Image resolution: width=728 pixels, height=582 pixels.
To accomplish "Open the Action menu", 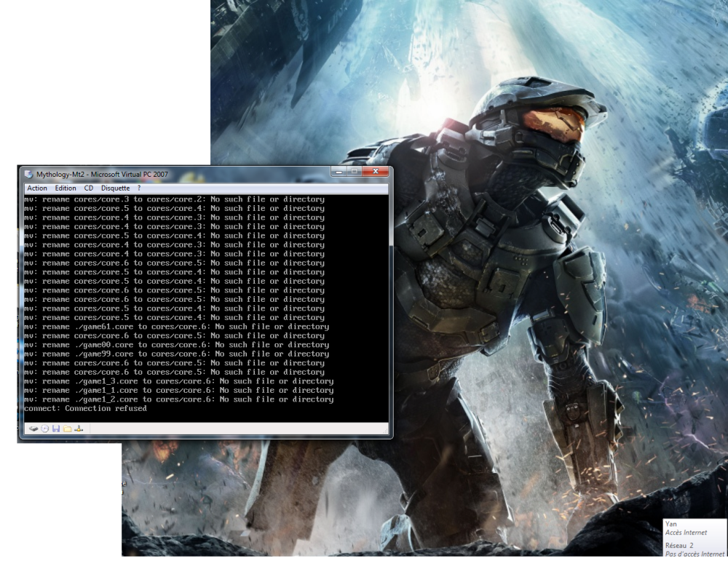I will [x=37, y=188].
